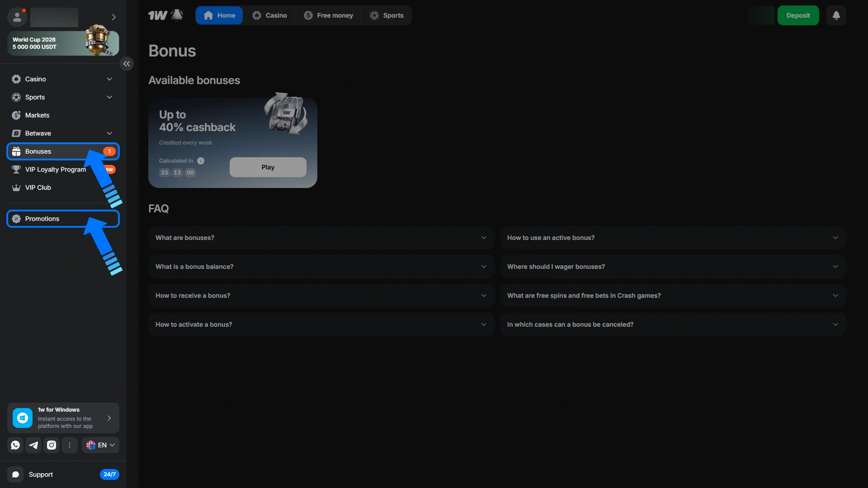Viewport: 868px width, 488px height.
Task: Expand 'How to receive a bonus?' FAQ
Action: (321, 296)
